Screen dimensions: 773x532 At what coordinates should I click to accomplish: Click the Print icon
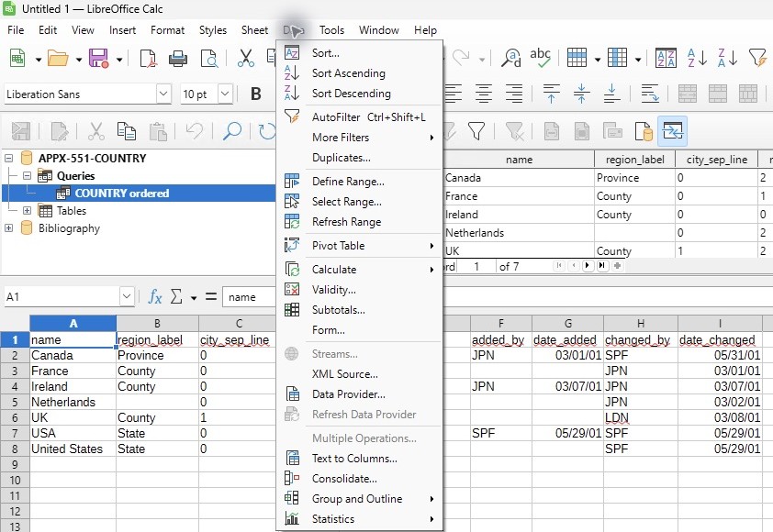177,58
